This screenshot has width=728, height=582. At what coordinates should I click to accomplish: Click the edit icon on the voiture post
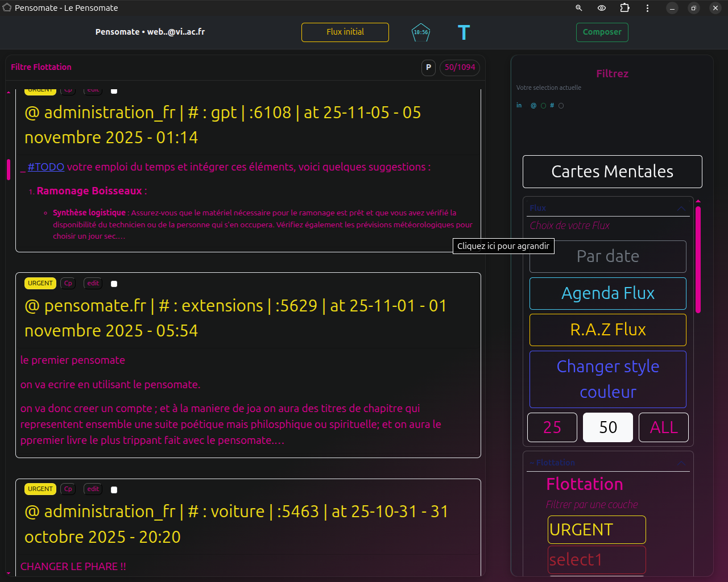tap(93, 489)
